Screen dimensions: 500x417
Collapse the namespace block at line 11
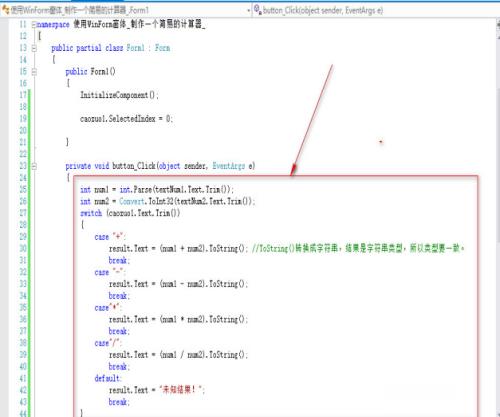pos(34,25)
